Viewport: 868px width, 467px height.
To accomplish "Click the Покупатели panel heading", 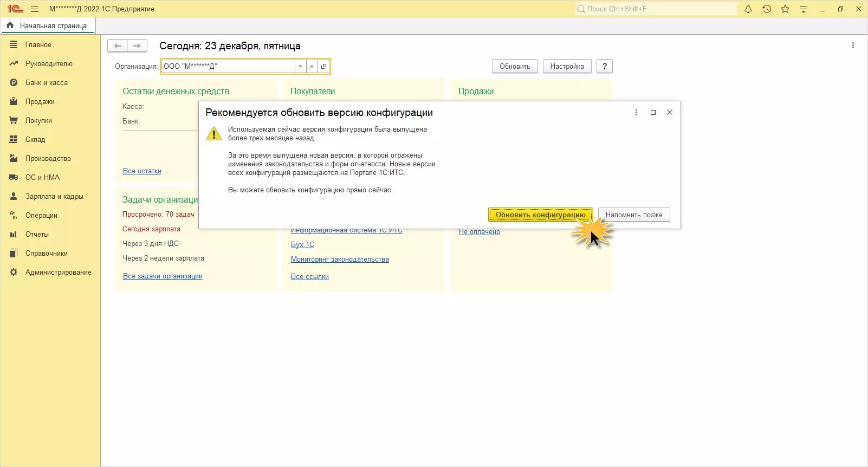I will point(313,91).
